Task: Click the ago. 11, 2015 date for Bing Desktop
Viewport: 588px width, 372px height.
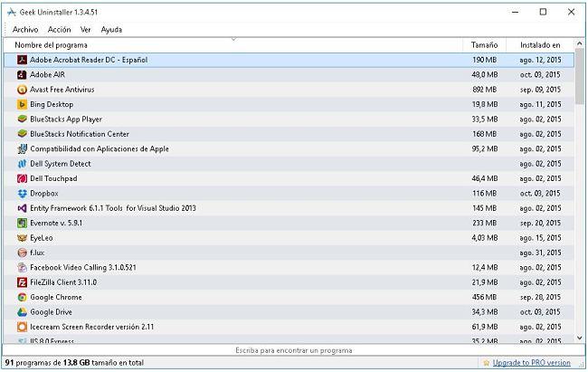Action: point(540,104)
